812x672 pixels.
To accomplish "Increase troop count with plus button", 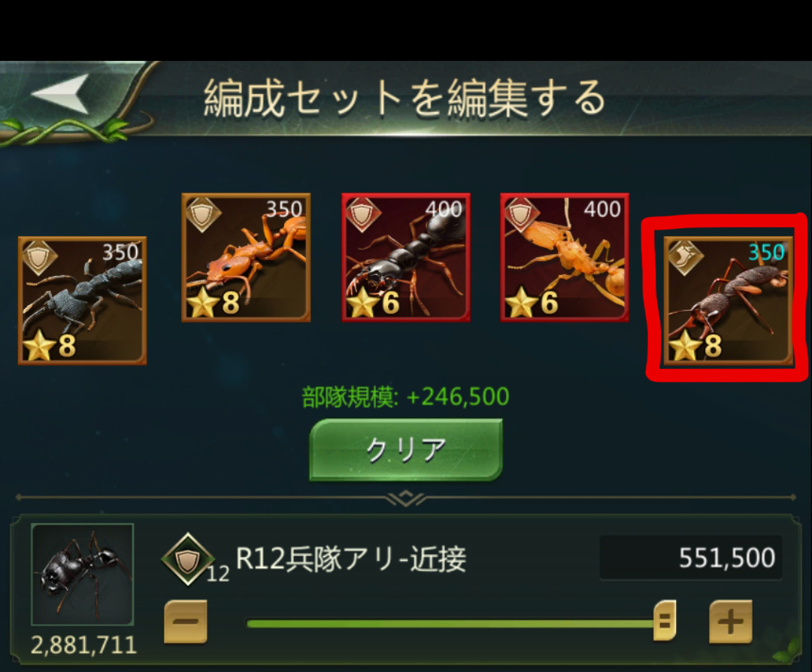I will point(731,622).
